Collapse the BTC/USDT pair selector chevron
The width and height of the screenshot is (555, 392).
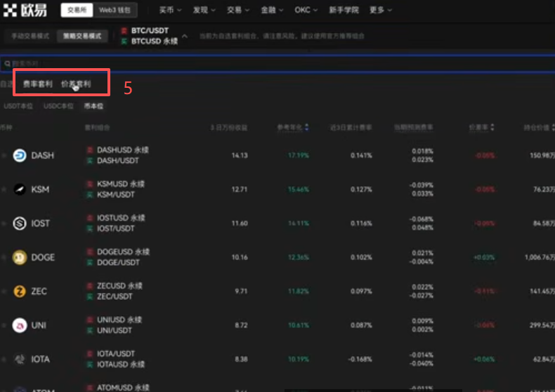185,36
